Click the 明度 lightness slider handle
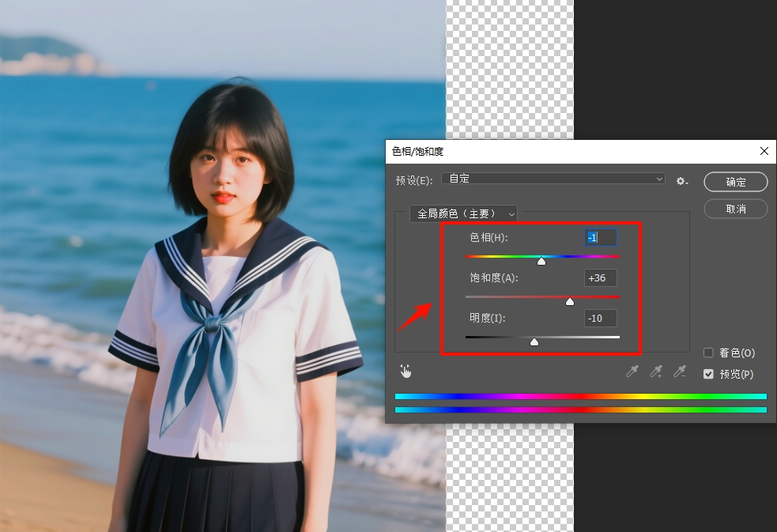Screen dimensions: 777x532 [x=534, y=341]
